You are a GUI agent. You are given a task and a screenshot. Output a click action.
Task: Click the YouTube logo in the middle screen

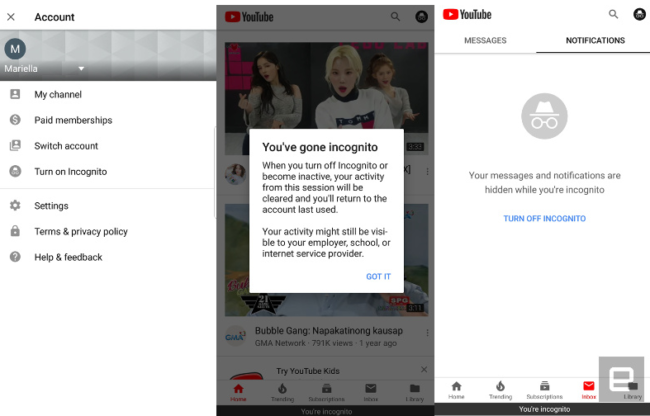pos(249,17)
